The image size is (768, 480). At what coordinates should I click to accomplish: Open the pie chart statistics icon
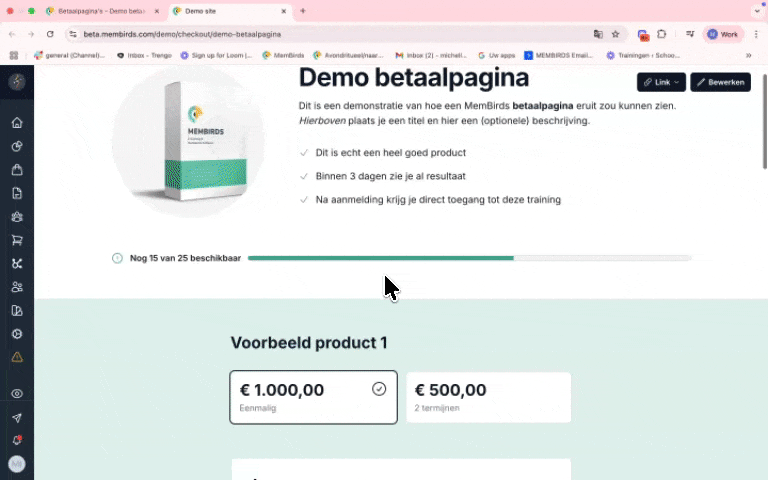[x=17, y=146]
